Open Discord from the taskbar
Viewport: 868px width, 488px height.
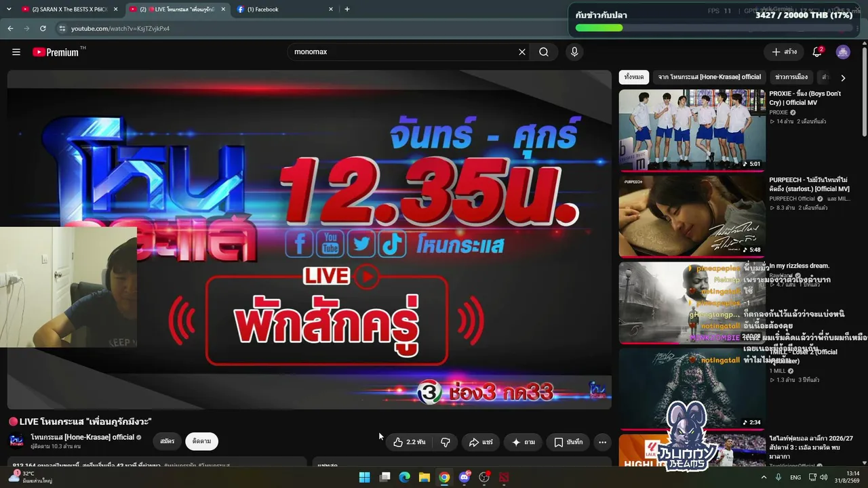click(x=465, y=477)
